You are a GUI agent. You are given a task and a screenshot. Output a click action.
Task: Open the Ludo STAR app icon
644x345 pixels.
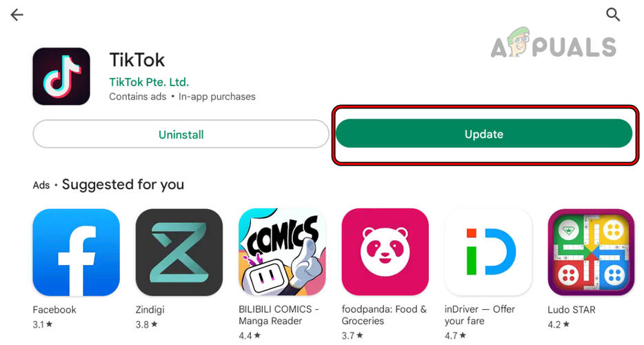click(x=591, y=252)
